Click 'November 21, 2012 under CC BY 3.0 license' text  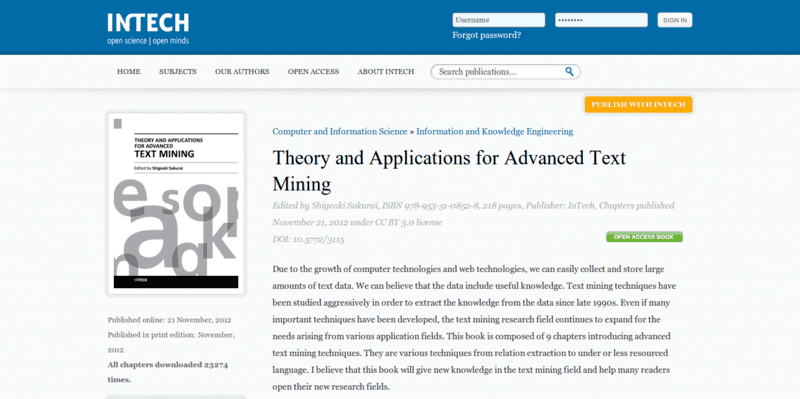pos(357,222)
